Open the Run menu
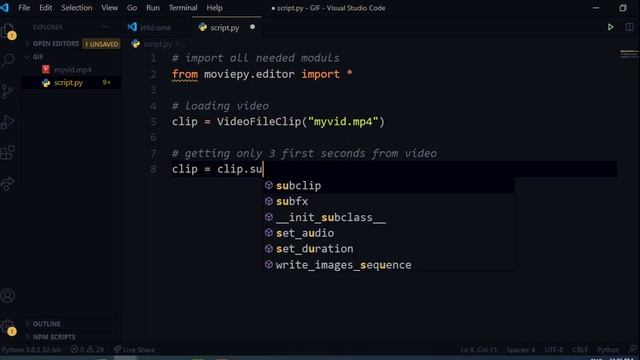 click(153, 7)
